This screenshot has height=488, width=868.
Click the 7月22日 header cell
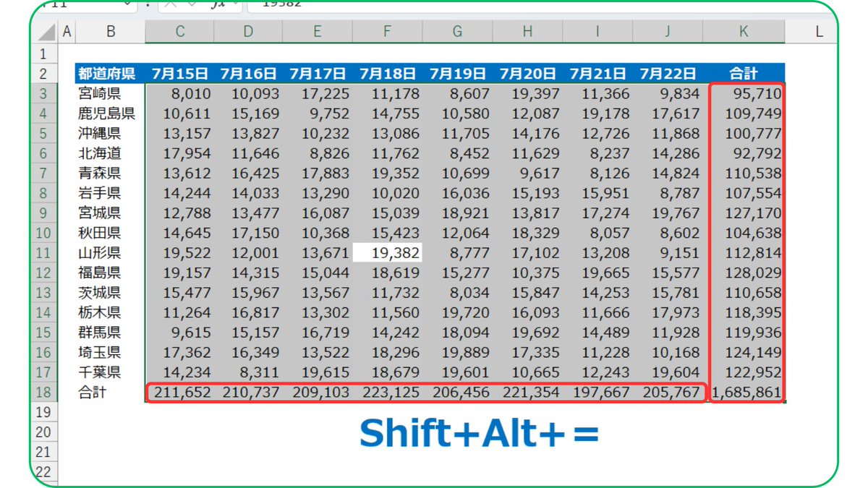click(668, 74)
